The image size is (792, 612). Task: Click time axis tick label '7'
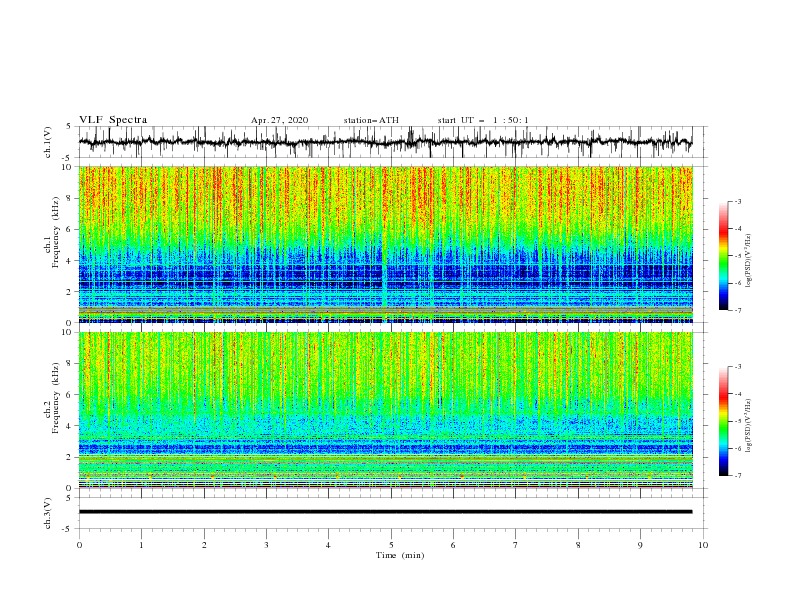tap(515, 545)
